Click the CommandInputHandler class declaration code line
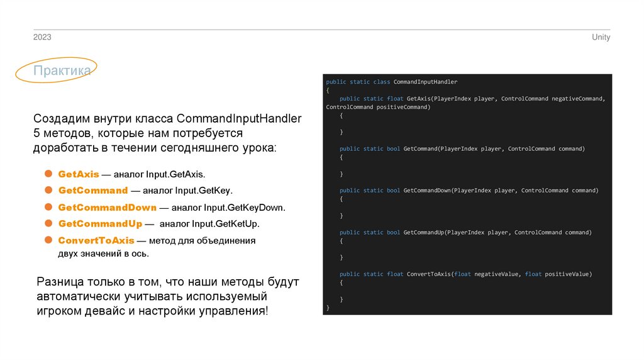Viewport: 644px width, 361px height. pos(391,82)
